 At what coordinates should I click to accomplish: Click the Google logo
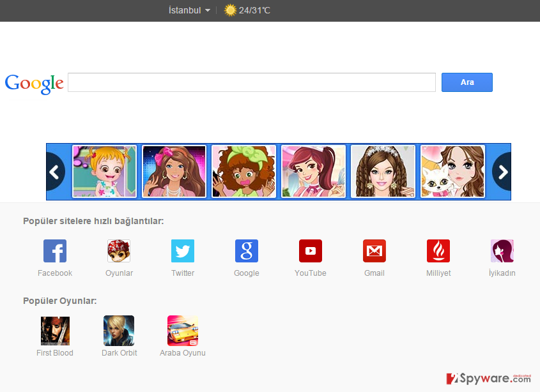click(x=34, y=84)
